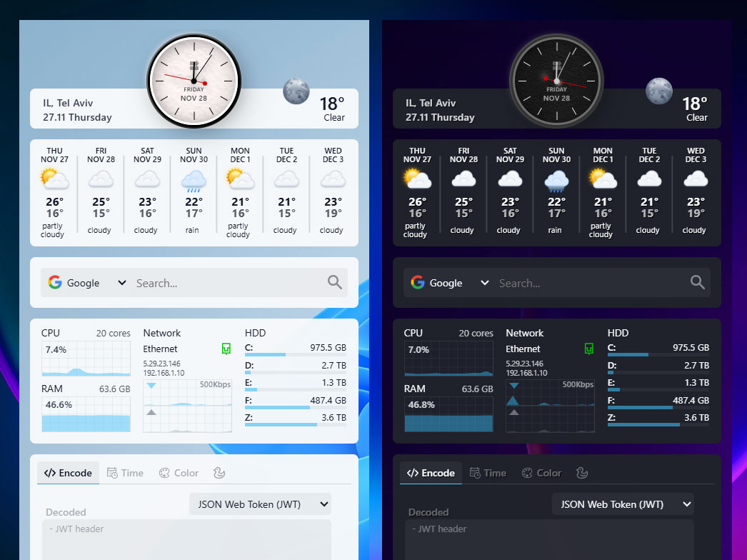Select the Encode tab
Image resolution: width=747 pixels, height=560 pixels.
click(68, 473)
